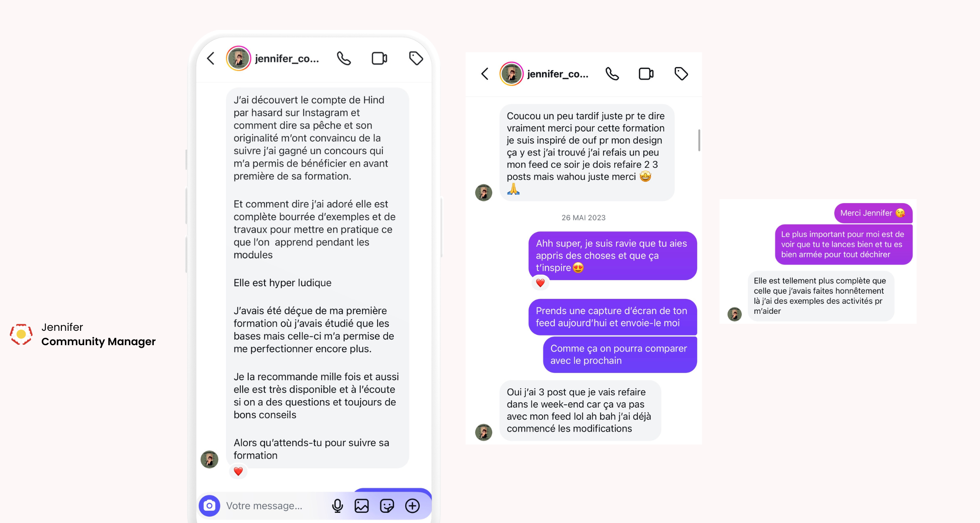Viewport: 980px width, 523px height.
Task: Open the image gallery picker icon
Action: (x=362, y=506)
